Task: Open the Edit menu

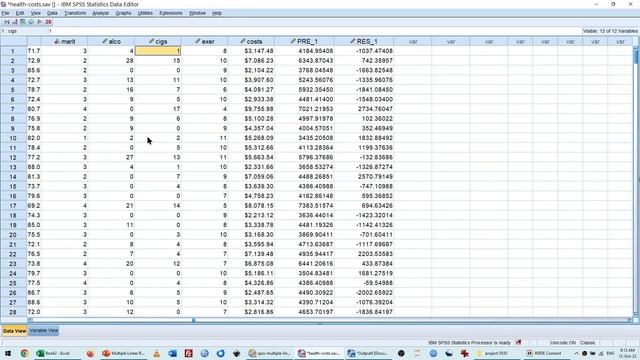Action: tap(20, 13)
